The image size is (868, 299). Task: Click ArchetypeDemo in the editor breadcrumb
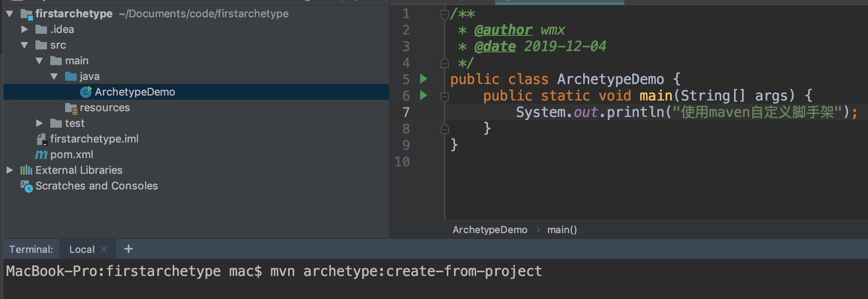pyautogui.click(x=490, y=230)
